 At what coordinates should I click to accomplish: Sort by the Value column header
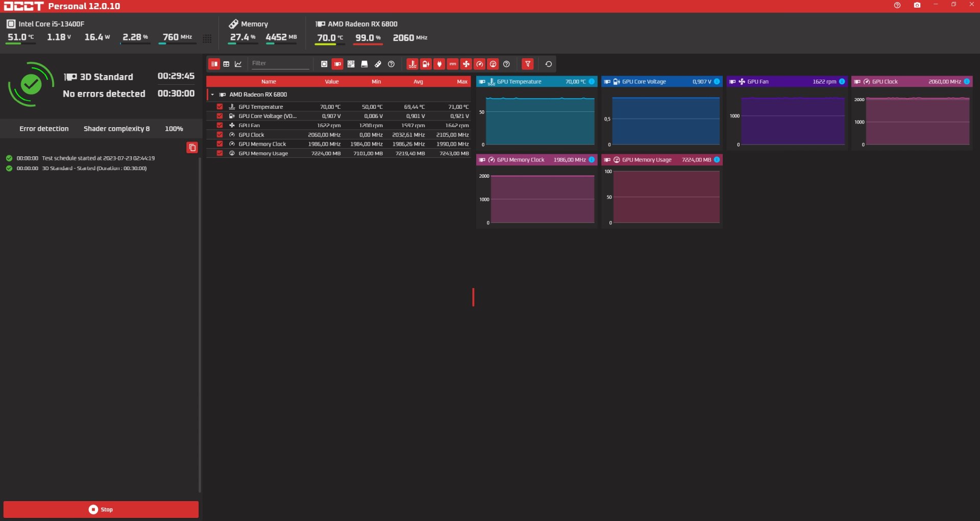tap(332, 82)
